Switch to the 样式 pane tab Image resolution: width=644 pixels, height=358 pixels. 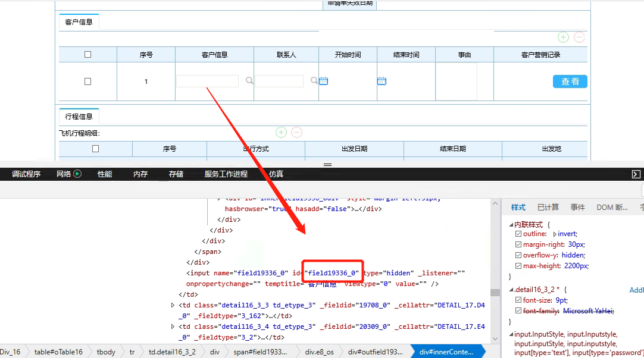[518, 208]
